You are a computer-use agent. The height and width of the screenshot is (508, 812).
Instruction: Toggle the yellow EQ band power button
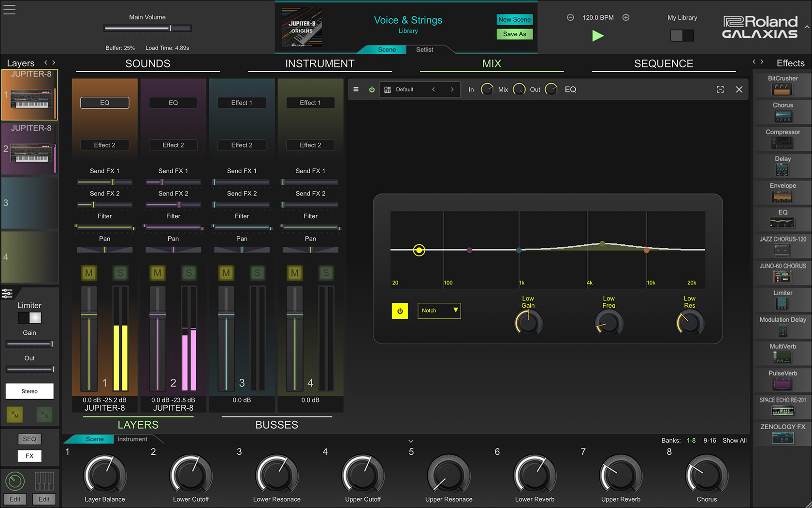pyautogui.click(x=400, y=311)
